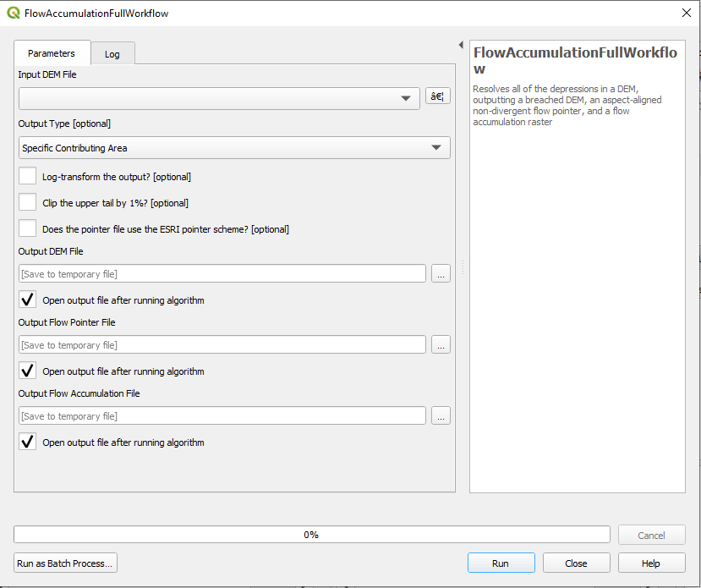This screenshot has height=588, width=701.
Task: Browse for Output Flow Accumulation File location
Action: pyautogui.click(x=441, y=415)
